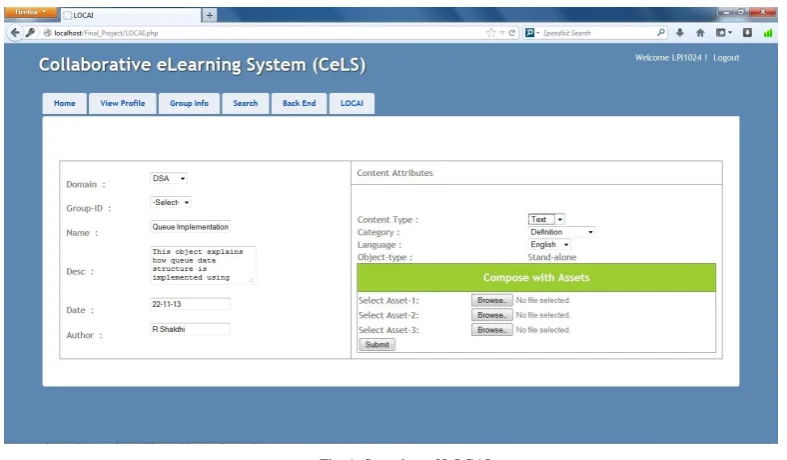The height and width of the screenshot is (460, 787).
Task: Select the View Profile tab
Action: [x=122, y=103]
